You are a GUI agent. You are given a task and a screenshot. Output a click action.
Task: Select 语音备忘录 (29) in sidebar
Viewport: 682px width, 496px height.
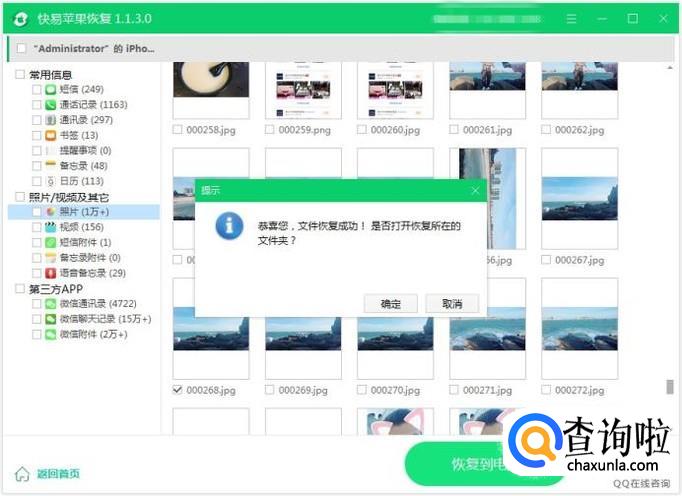click(x=93, y=273)
